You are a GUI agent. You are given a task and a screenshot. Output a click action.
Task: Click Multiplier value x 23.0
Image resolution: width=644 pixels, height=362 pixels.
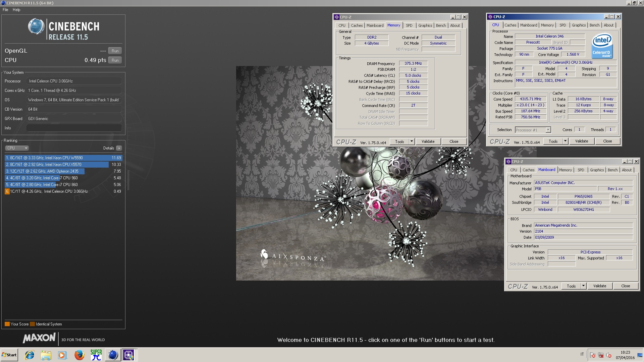531,105
